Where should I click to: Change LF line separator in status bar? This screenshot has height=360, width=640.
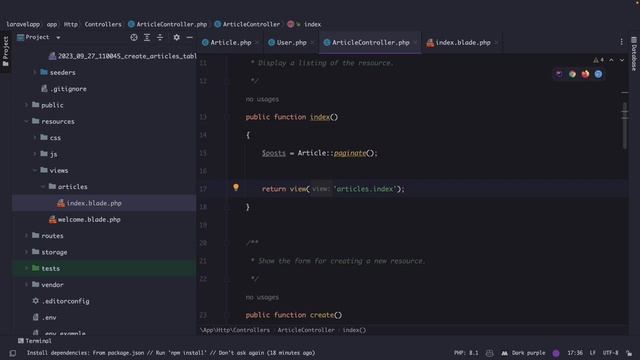(592, 353)
